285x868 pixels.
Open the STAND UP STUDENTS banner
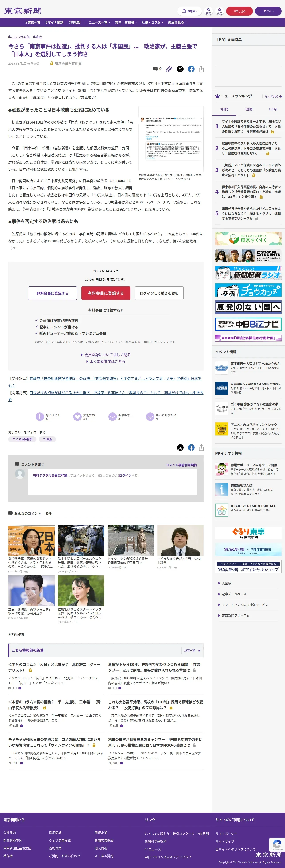pos(248,256)
